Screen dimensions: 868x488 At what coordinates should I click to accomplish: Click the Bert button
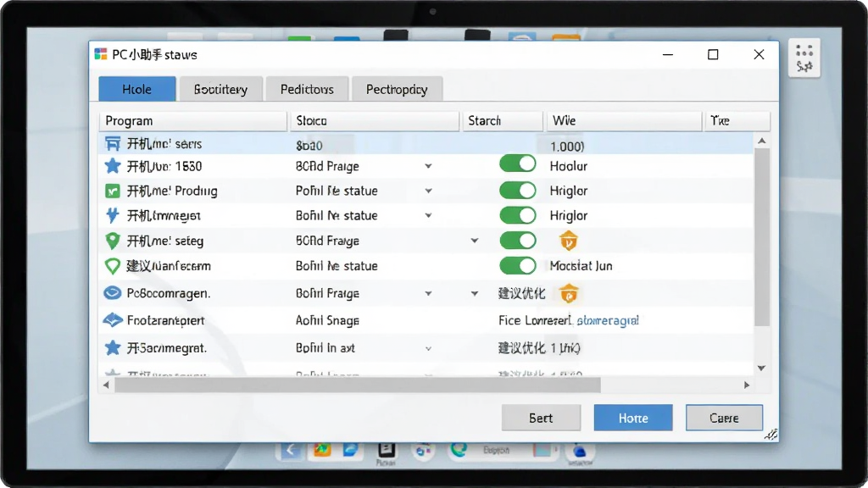pos(541,418)
